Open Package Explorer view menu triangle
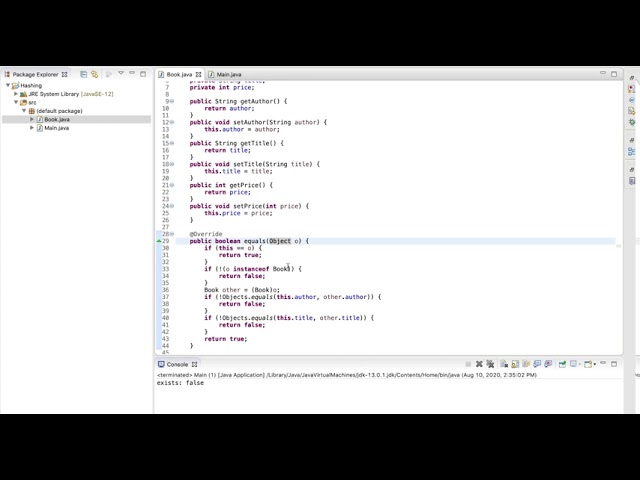This screenshot has width=640, height=480. tap(121, 73)
